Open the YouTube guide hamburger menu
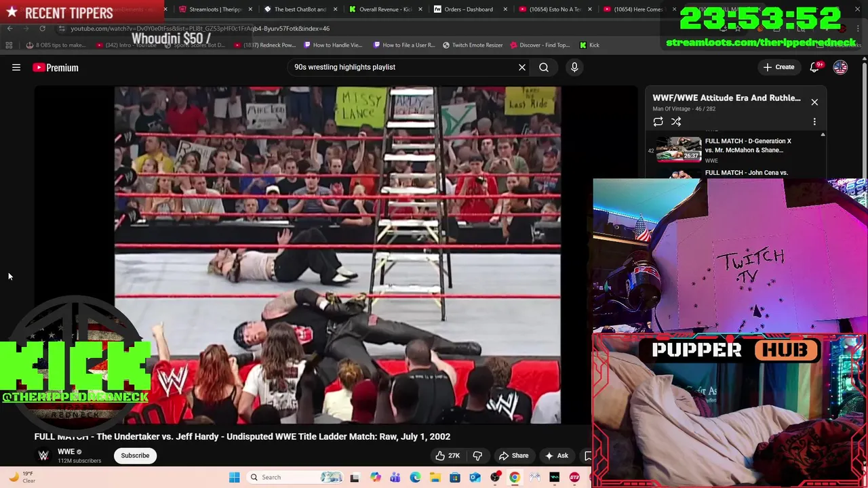868x488 pixels. 16,67
